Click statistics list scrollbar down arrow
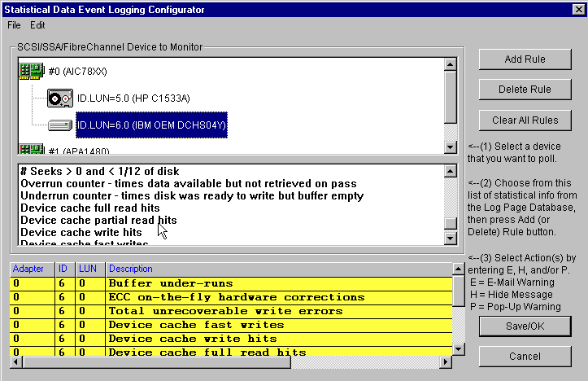 [x=451, y=238]
